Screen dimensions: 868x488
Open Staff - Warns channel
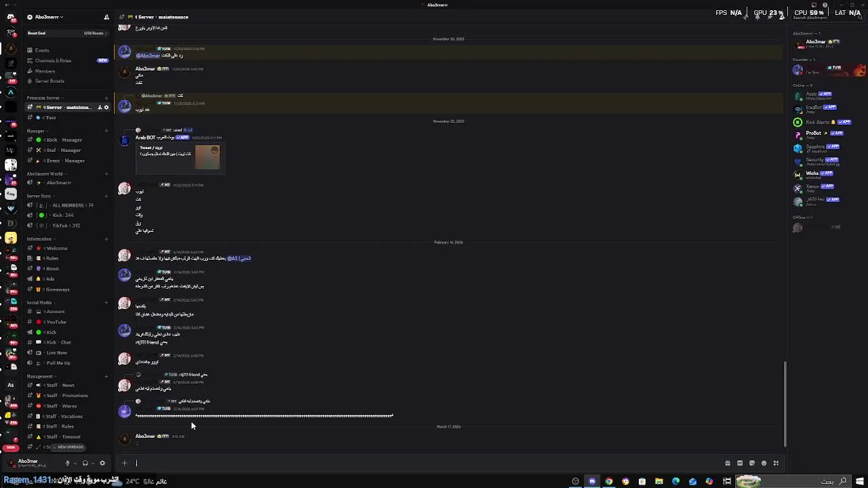pos(66,406)
